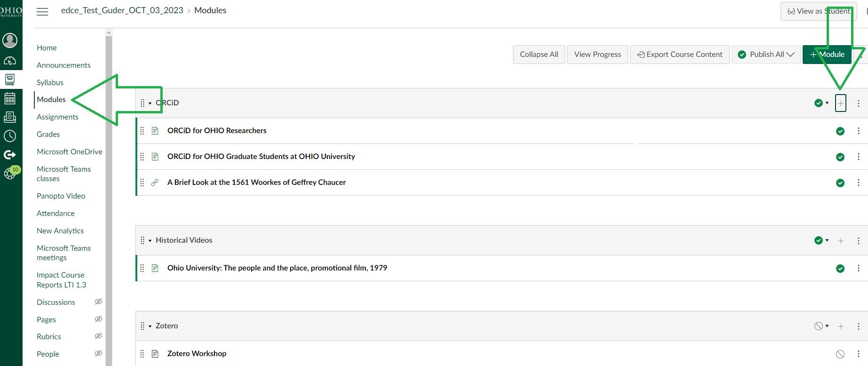Open Panopto Video in course navigation
This screenshot has width=868, height=366.
(61, 196)
